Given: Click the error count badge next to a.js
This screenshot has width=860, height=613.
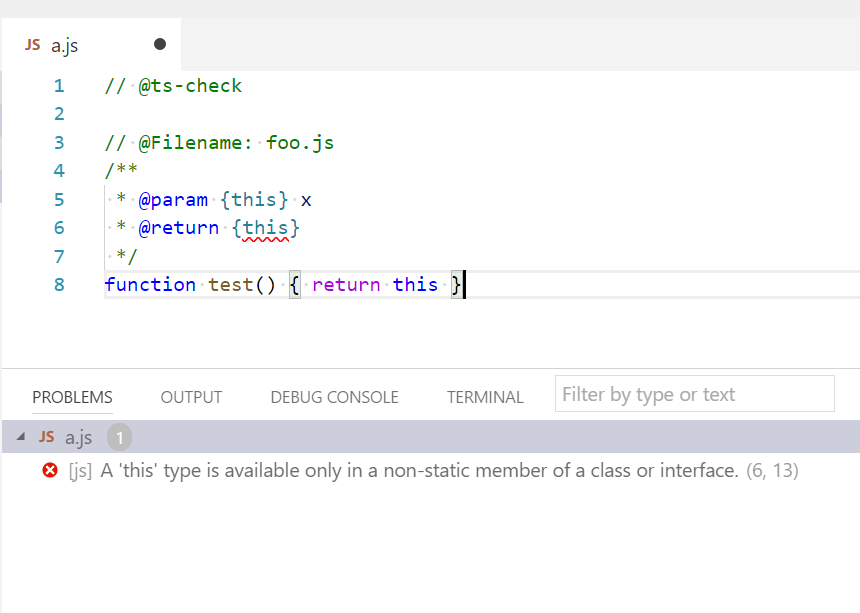Looking at the screenshot, I should [119, 437].
